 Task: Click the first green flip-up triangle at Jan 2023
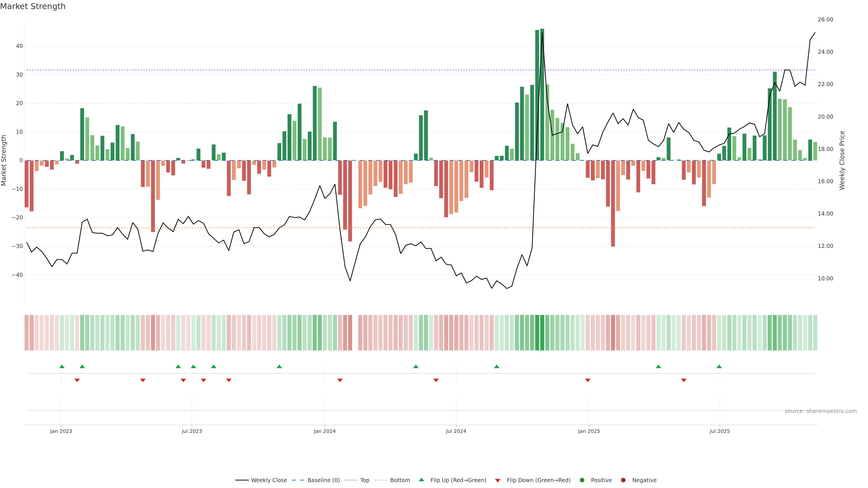point(62,366)
